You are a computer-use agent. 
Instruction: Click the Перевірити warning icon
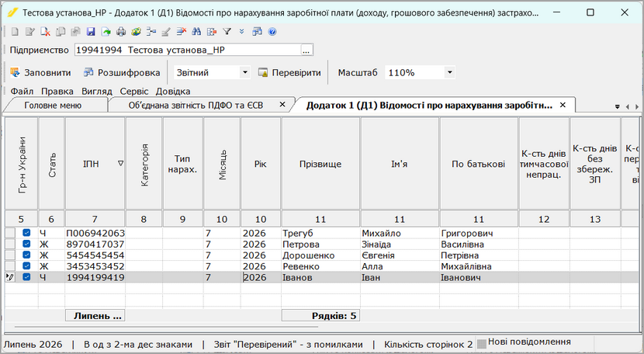(263, 73)
